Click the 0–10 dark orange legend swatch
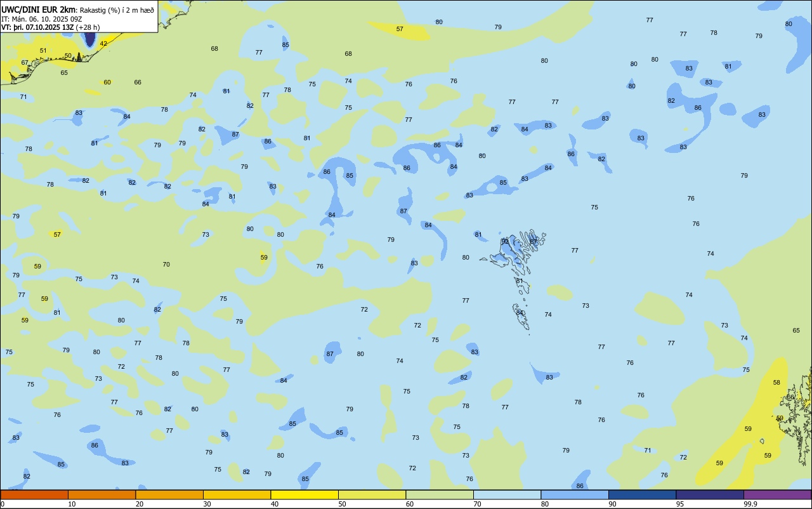Image resolution: width=812 pixels, height=509 pixels. 34,494
